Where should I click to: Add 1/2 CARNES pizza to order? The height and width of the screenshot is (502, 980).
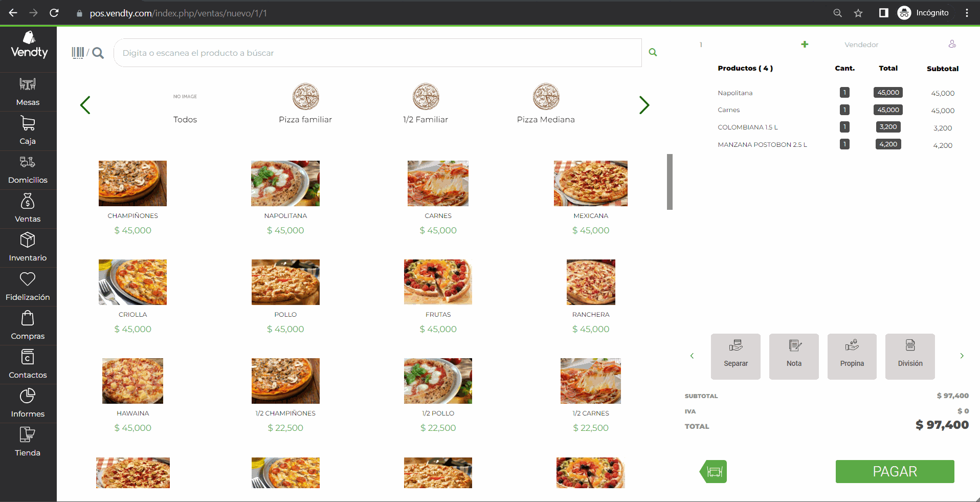591,395
